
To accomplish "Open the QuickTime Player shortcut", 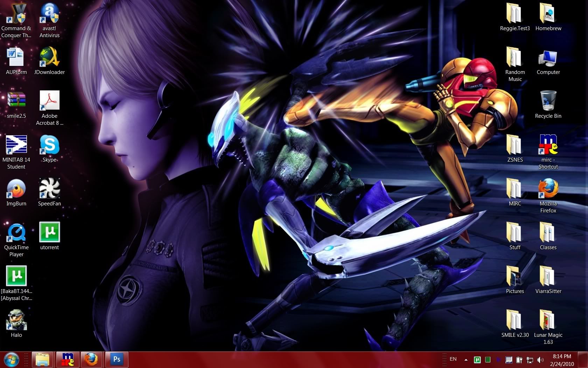I will point(16,233).
